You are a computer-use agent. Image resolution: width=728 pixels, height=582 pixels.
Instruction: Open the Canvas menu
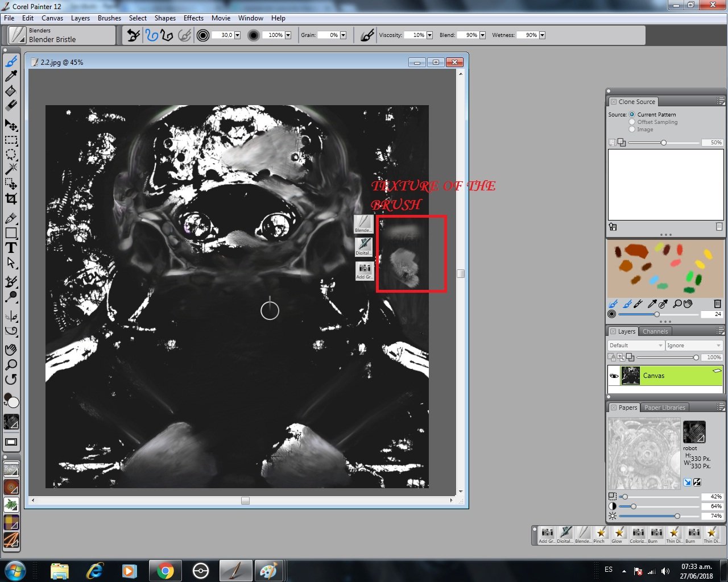click(52, 18)
